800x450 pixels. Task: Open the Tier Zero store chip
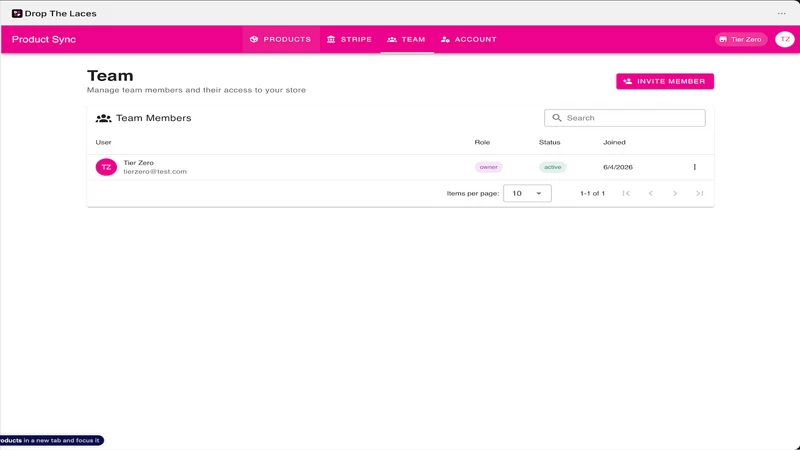[741, 39]
